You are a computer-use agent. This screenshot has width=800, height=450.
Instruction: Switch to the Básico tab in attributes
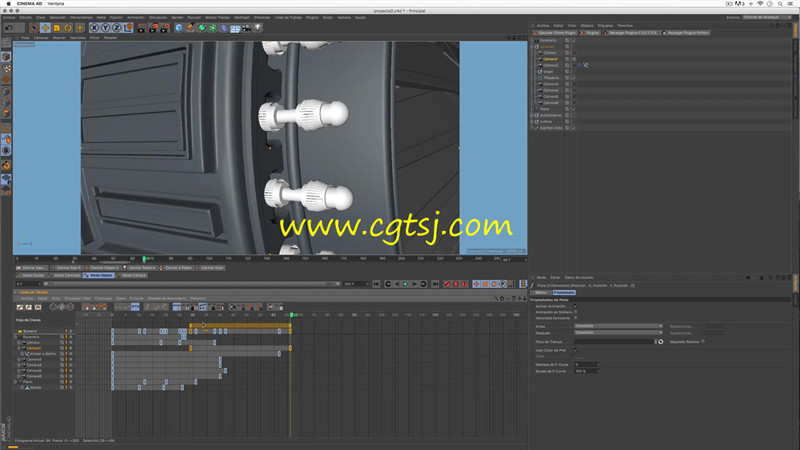pos(541,292)
